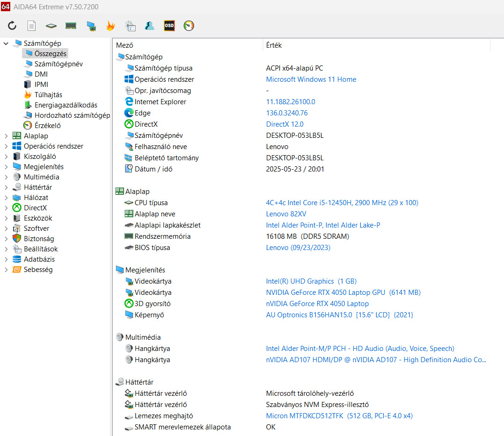
Task: Open the Intel Alder Point-P chipset link
Action: point(323,225)
